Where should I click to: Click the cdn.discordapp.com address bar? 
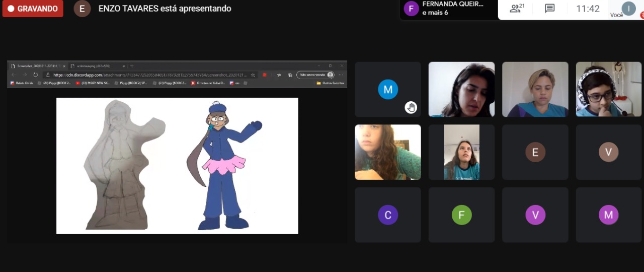pos(151,75)
